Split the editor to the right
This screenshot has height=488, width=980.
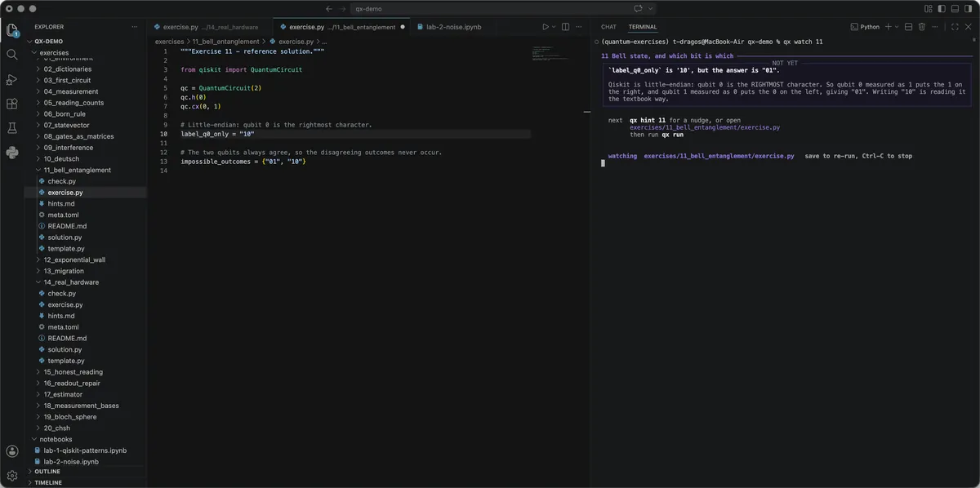[x=565, y=27]
